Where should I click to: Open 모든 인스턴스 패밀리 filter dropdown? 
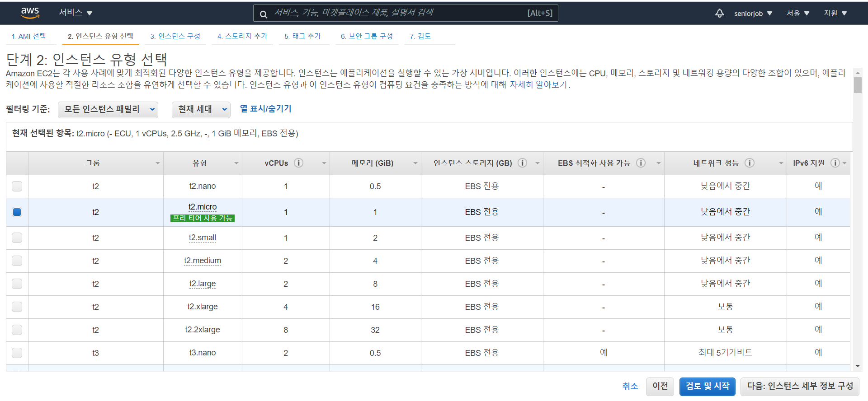[108, 109]
